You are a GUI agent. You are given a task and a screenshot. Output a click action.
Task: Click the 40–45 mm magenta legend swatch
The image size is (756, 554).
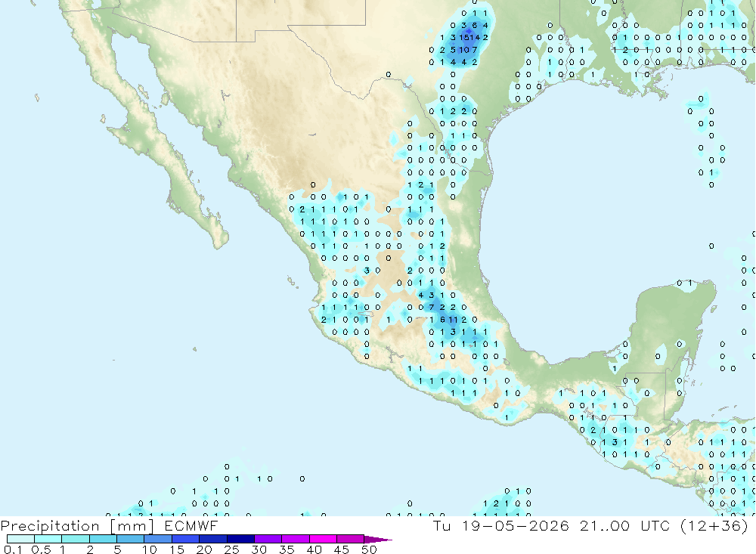coord(323,539)
